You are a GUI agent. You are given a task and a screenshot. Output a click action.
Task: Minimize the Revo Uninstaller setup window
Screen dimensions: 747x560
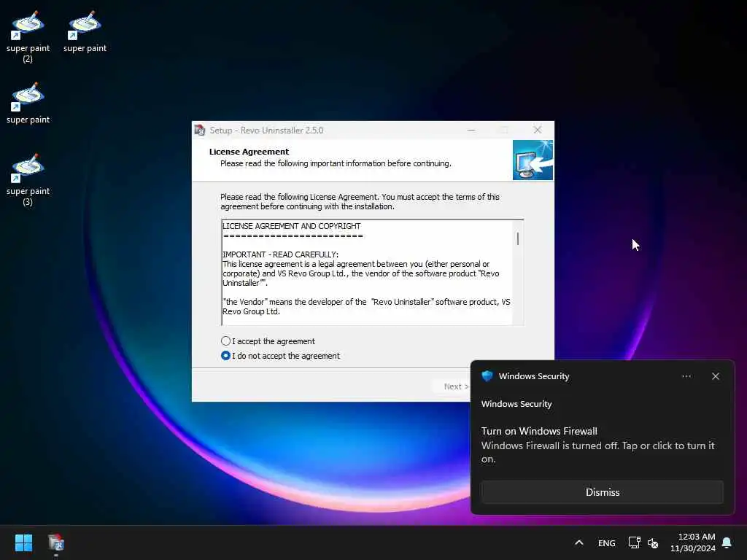pos(471,130)
